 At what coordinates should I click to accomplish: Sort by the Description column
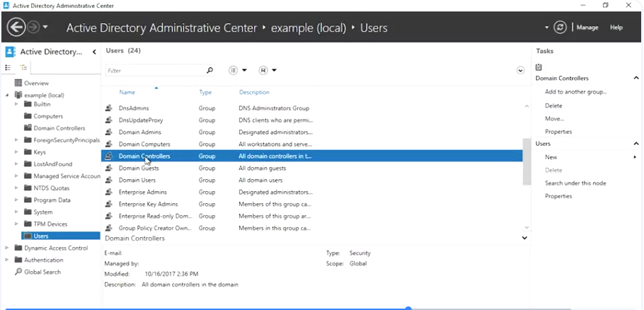[x=254, y=93]
